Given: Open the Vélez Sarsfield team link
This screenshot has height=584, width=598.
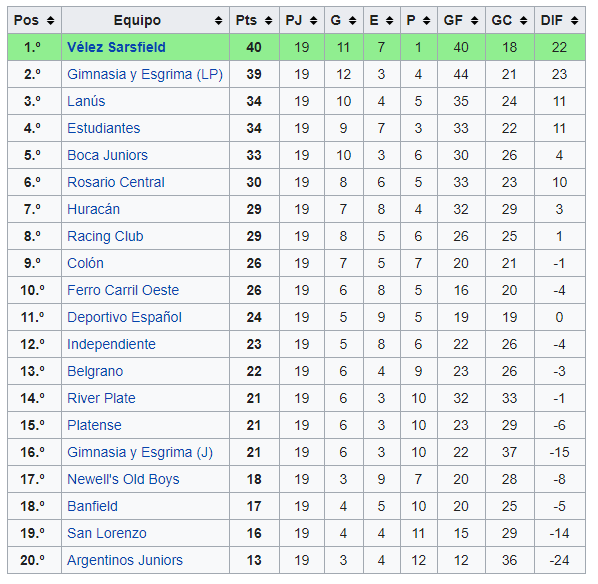Looking at the screenshot, I should 116,47.
